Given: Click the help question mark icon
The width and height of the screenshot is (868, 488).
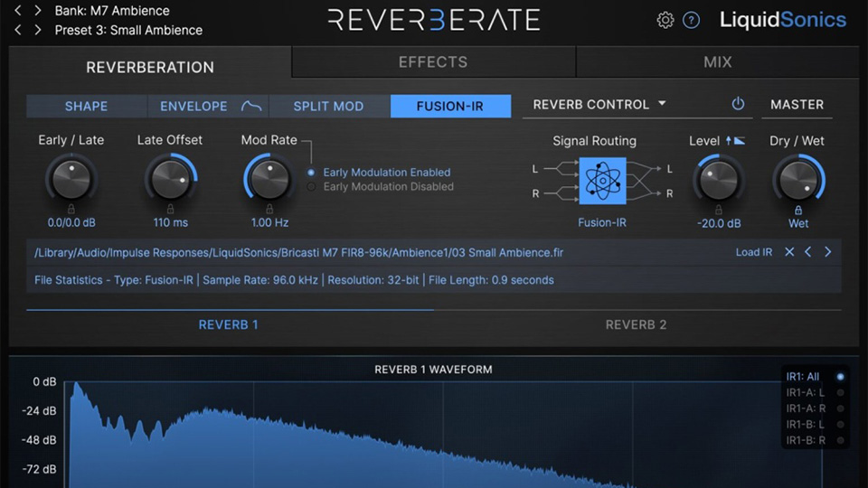Looking at the screenshot, I should point(692,20).
